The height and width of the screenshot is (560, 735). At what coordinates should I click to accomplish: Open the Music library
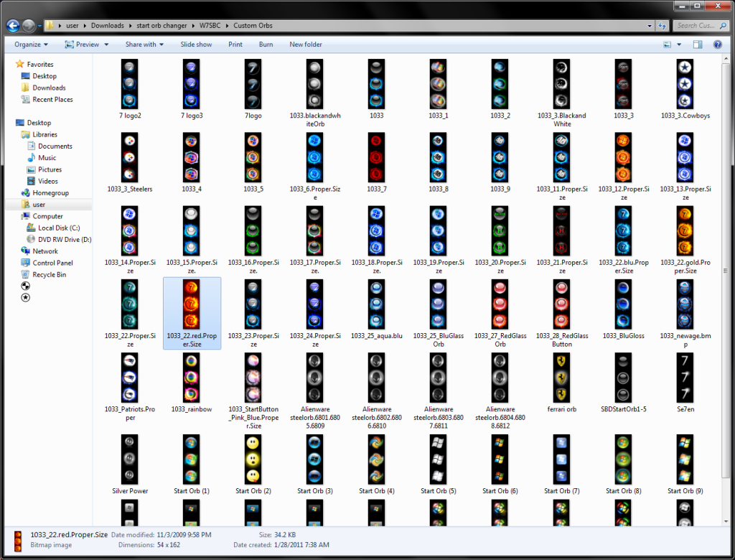point(42,158)
